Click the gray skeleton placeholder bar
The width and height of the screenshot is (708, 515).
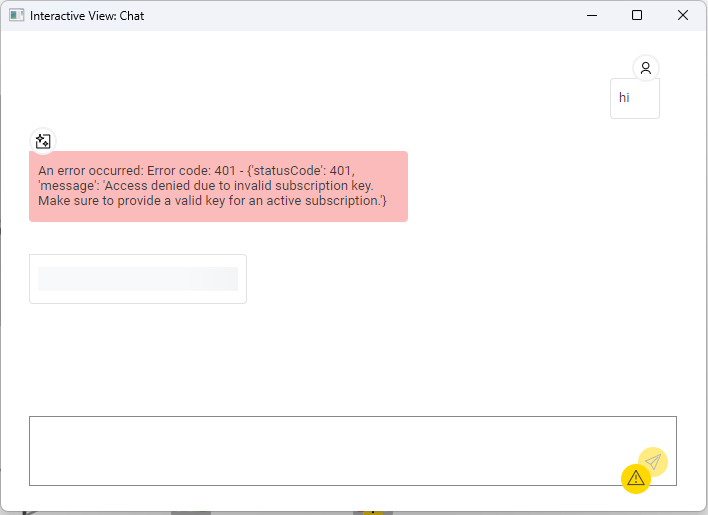[138, 279]
